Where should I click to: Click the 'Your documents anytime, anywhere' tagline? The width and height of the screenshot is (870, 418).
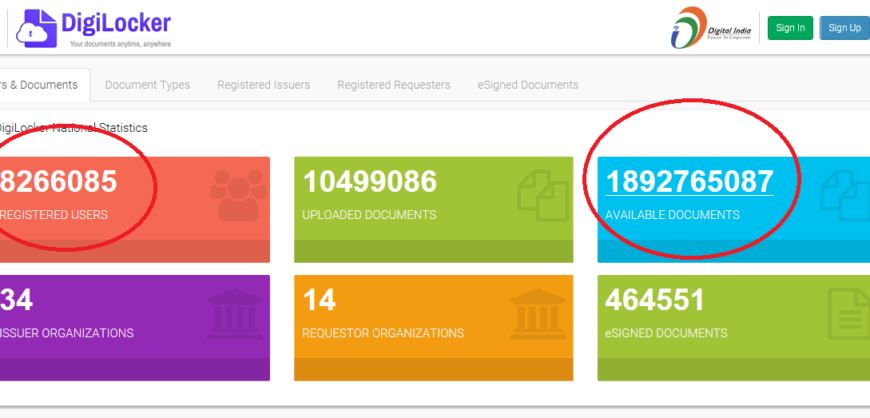(x=120, y=44)
